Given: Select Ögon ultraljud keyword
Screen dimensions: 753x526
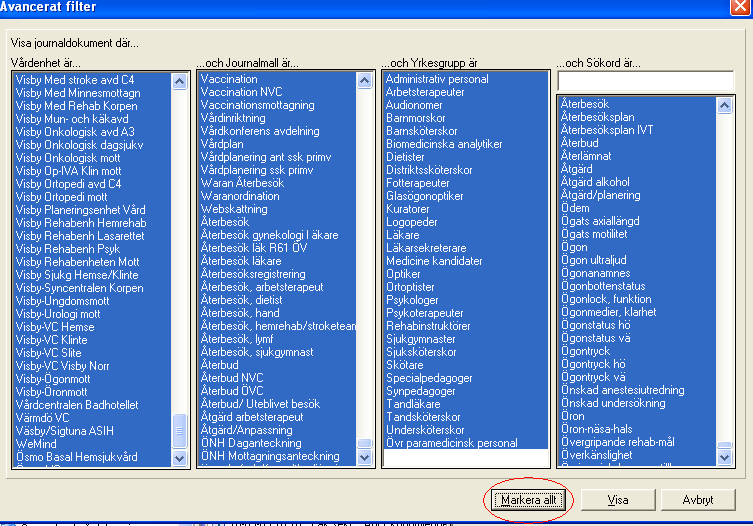Looking at the screenshot, I should 594,260.
